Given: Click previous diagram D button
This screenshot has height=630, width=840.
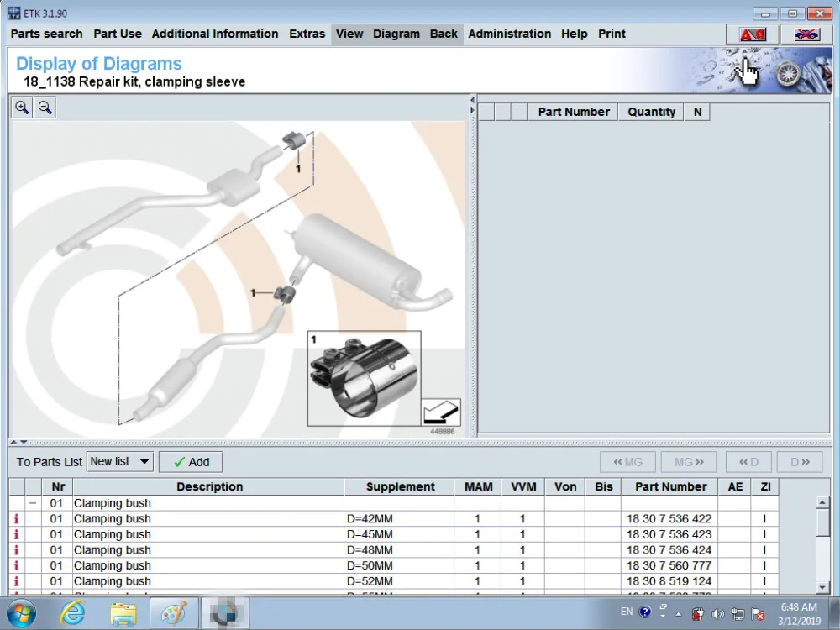Looking at the screenshot, I should 748,462.
